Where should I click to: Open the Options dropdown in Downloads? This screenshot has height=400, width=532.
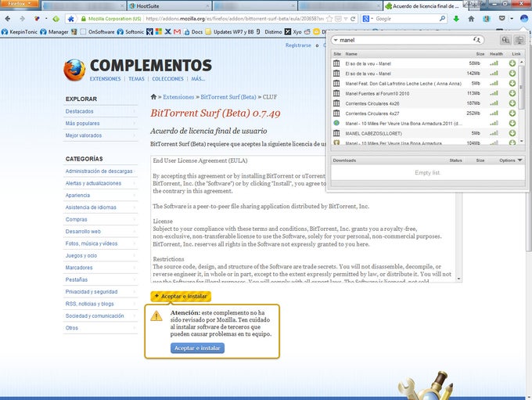[511, 160]
